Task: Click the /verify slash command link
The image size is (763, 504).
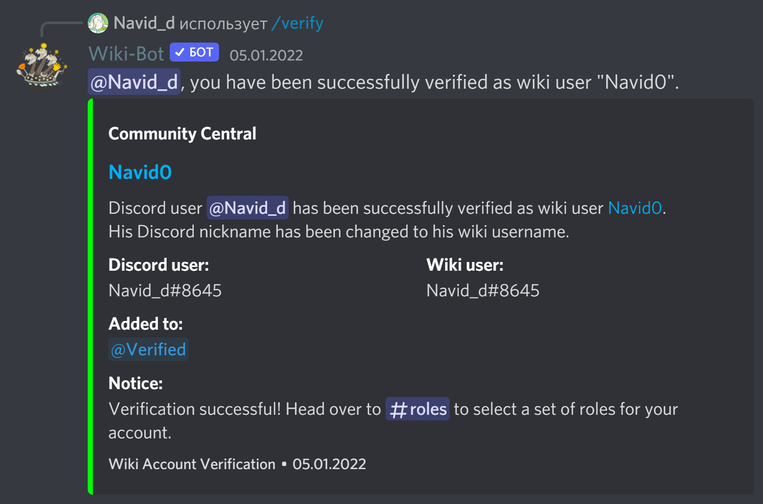Action: click(x=297, y=23)
